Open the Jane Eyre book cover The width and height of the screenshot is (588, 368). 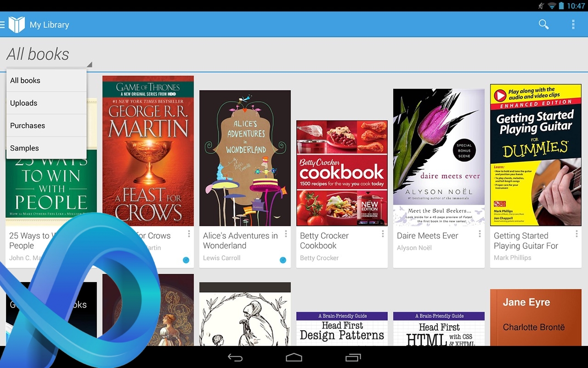click(x=536, y=317)
